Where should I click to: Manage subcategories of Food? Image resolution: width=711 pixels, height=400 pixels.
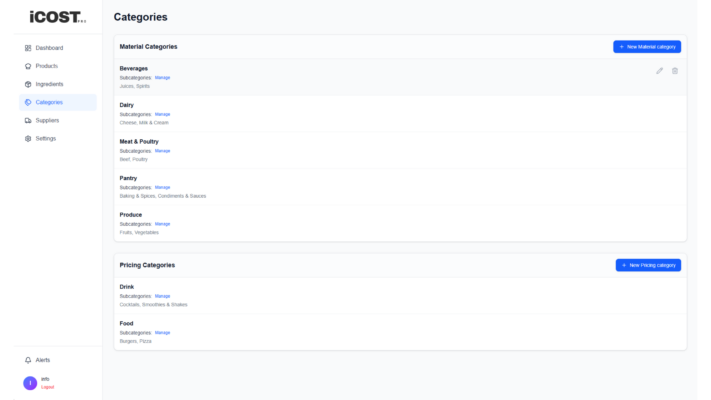[x=162, y=333]
